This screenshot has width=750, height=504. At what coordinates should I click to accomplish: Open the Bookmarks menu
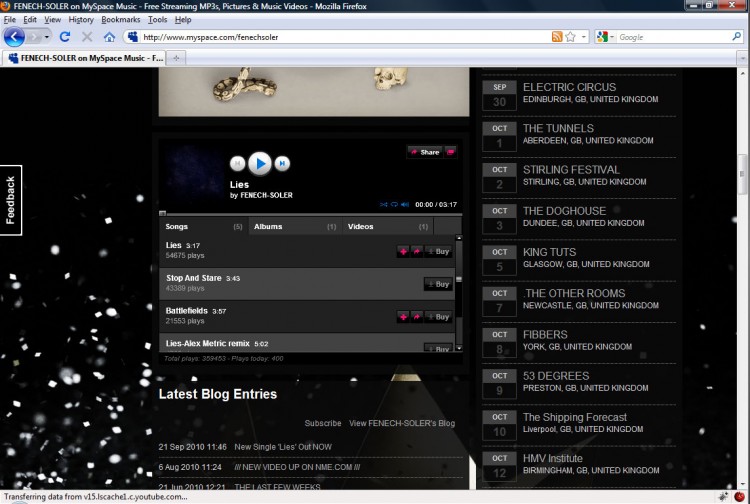tap(121, 20)
